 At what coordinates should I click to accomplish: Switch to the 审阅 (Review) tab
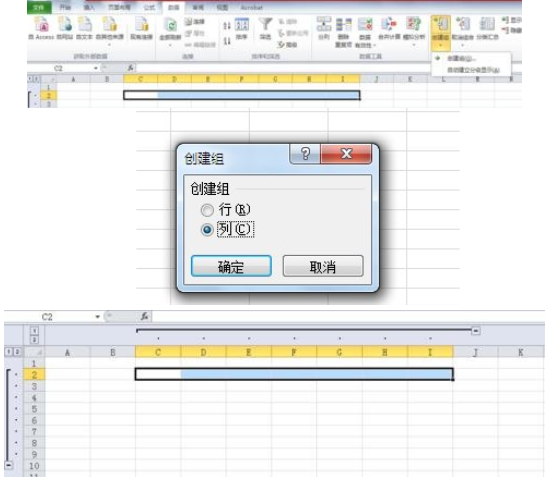(x=198, y=7)
